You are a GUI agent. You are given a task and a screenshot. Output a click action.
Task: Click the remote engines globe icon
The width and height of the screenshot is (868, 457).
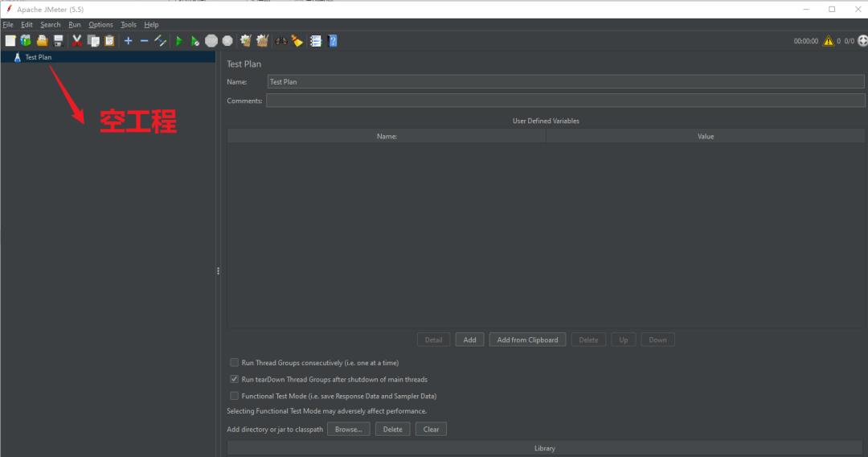(x=863, y=41)
